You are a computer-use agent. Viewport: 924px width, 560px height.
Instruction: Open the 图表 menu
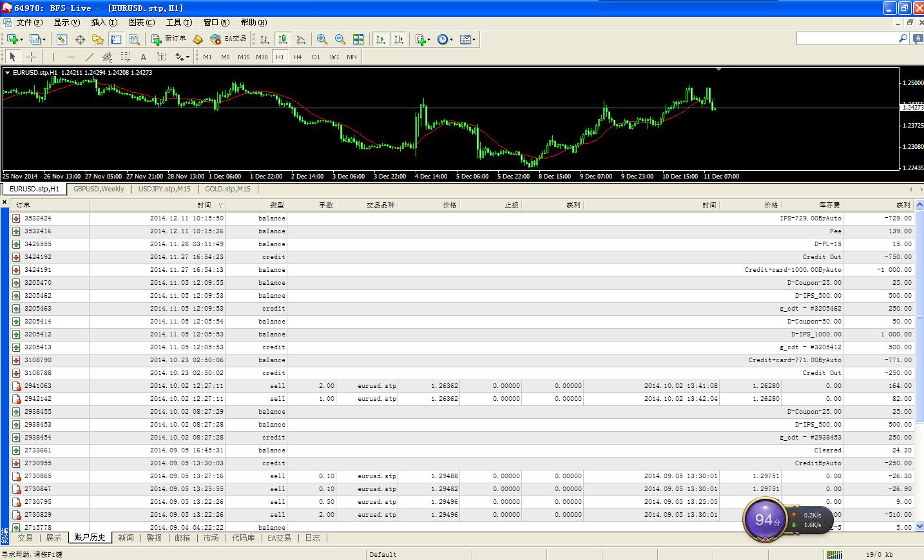[142, 23]
